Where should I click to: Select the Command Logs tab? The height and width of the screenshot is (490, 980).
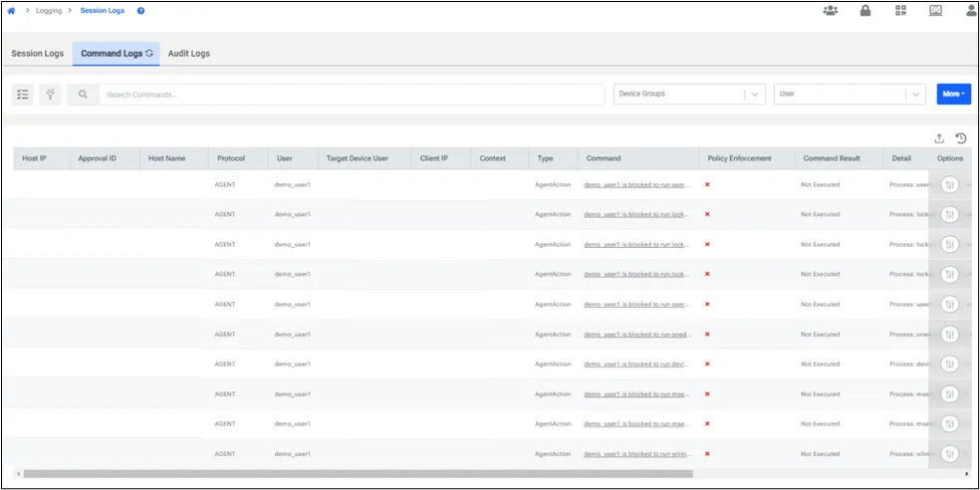point(117,54)
